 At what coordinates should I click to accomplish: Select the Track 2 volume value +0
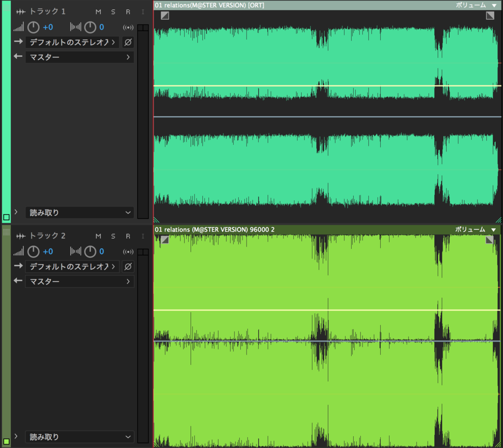48,252
